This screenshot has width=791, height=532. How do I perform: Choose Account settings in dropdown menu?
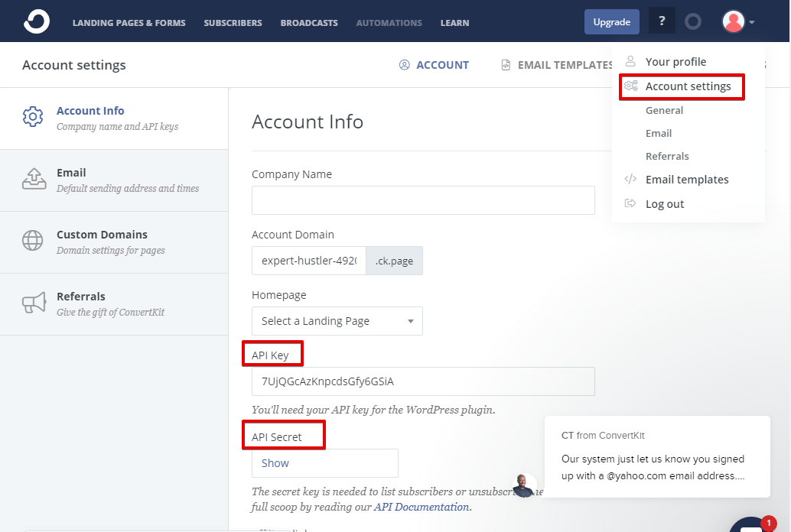(x=688, y=86)
